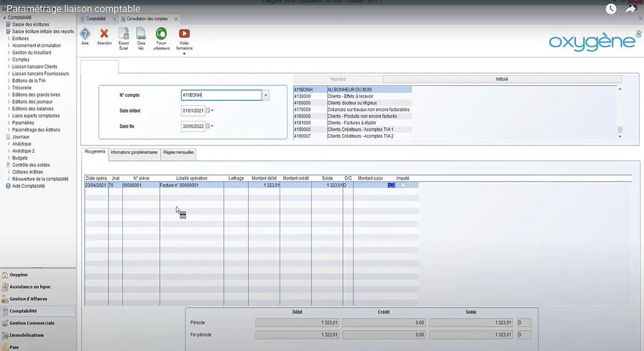Open the Immobilisations module button
The width and height of the screenshot is (644, 351).
pyautogui.click(x=27, y=335)
